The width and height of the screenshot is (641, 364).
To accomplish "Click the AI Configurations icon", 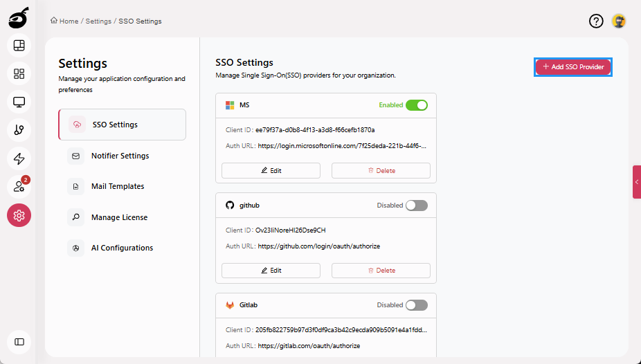I will pyautogui.click(x=75, y=248).
